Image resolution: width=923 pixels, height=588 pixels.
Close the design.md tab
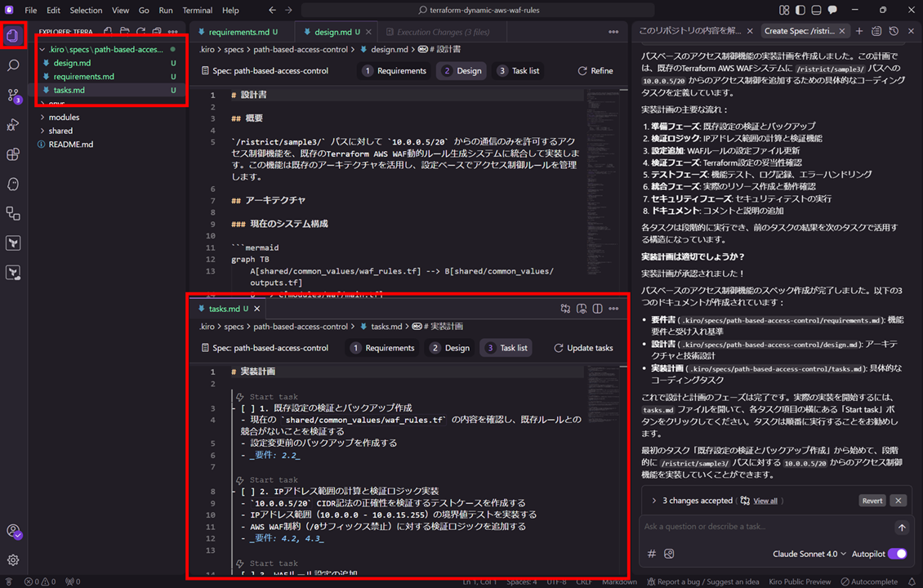click(x=368, y=32)
